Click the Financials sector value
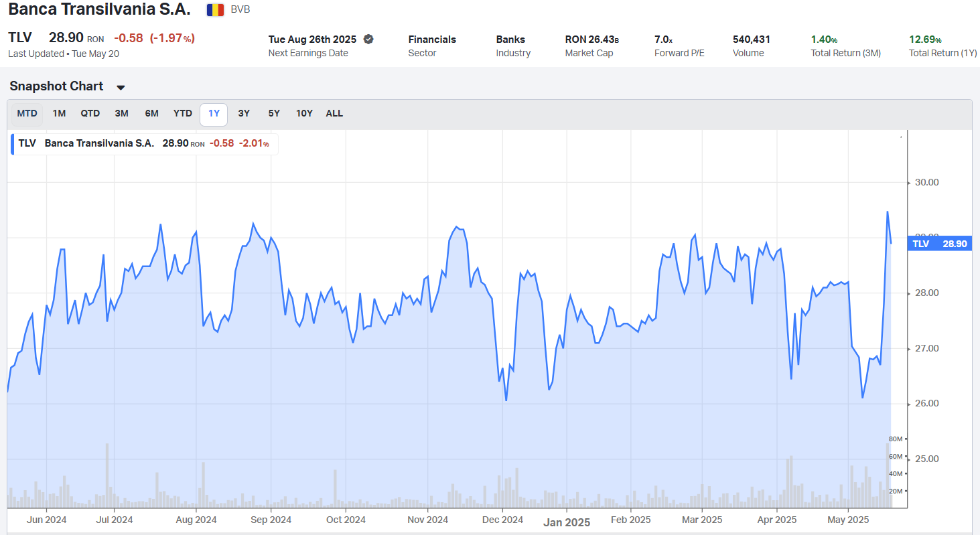This screenshot has width=980, height=535. click(x=432, y=40)
